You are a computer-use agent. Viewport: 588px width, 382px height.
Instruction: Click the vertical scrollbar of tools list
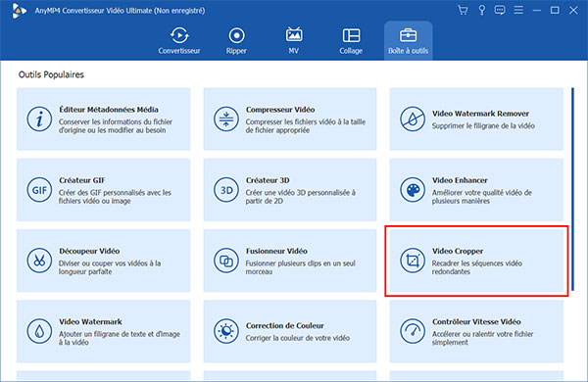572,189
